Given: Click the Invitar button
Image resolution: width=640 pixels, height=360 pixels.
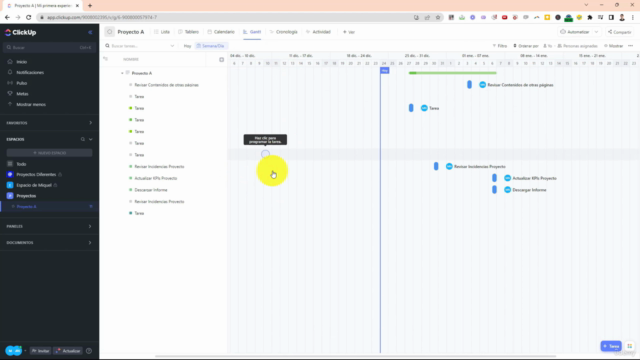Looking at the screenshot, I should click(40, 351).
